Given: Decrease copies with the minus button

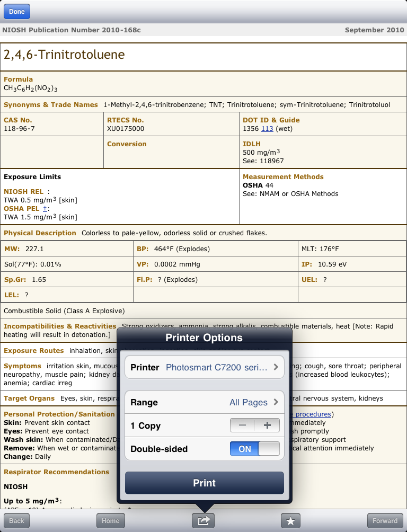Looking at the screenshot, I should point(242,425).
